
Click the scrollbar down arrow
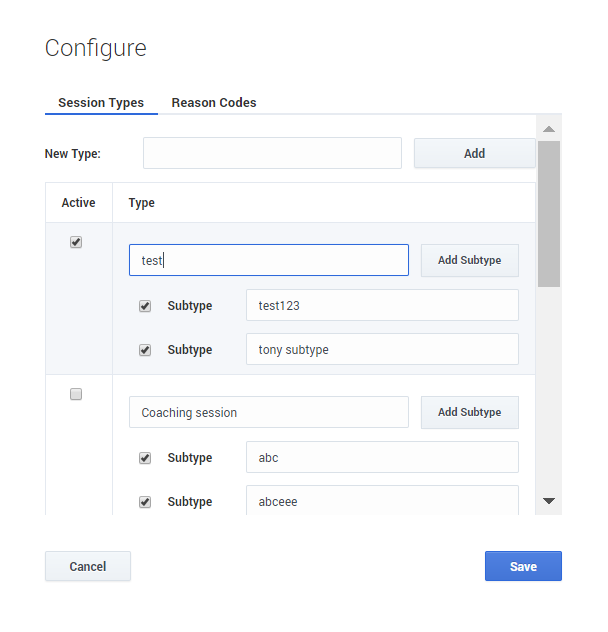point(549,501)
